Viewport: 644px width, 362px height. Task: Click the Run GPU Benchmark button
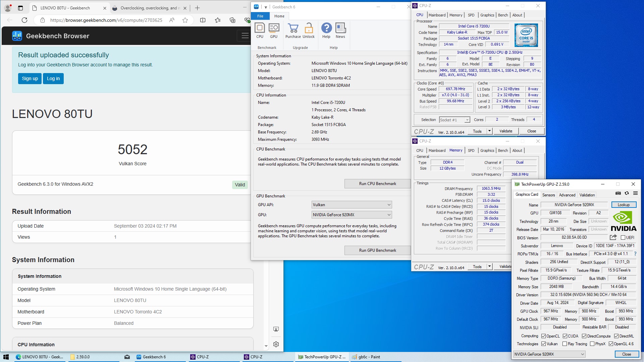point(377,250)
